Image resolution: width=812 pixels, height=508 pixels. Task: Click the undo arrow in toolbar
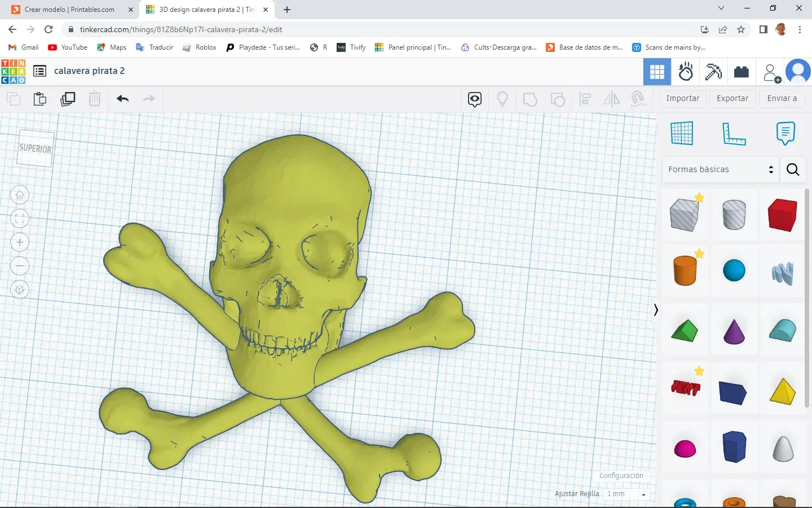tap(122, 99)
